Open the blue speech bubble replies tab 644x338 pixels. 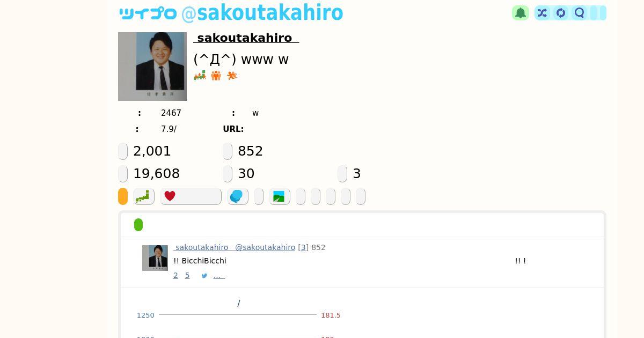(237, 196)
